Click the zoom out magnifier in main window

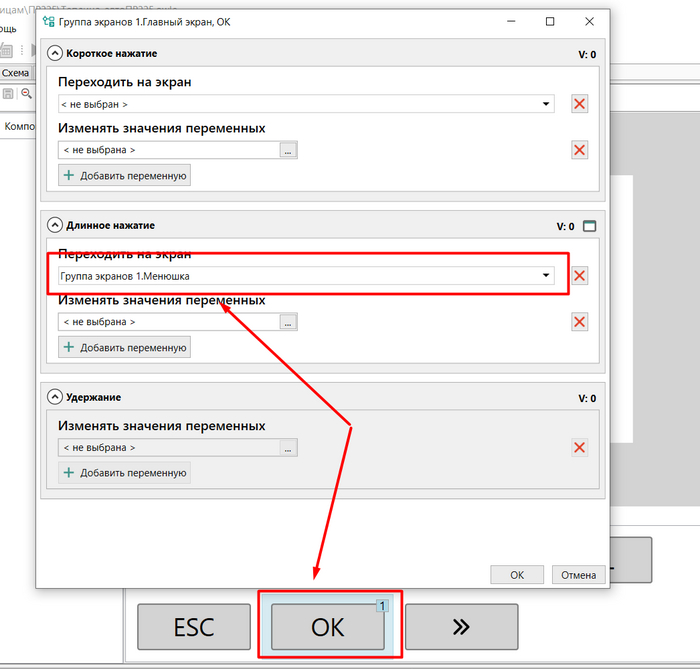pyautogui.click(x=26, y=93)
